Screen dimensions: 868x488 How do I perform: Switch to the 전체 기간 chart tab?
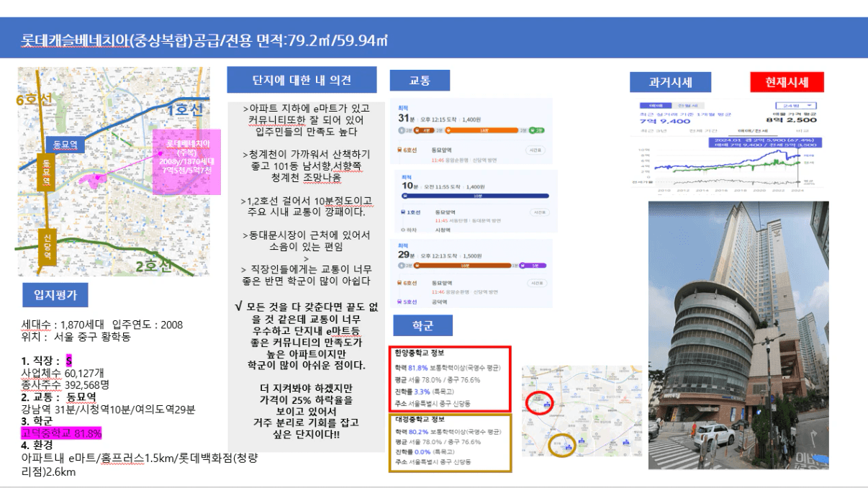[x=703, y=131]
